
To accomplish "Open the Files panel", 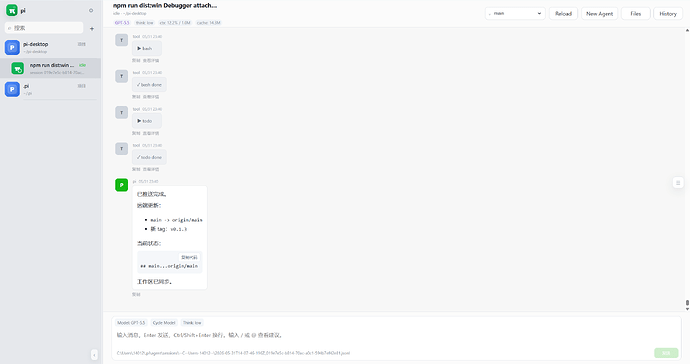I will [x=635, y=14].
